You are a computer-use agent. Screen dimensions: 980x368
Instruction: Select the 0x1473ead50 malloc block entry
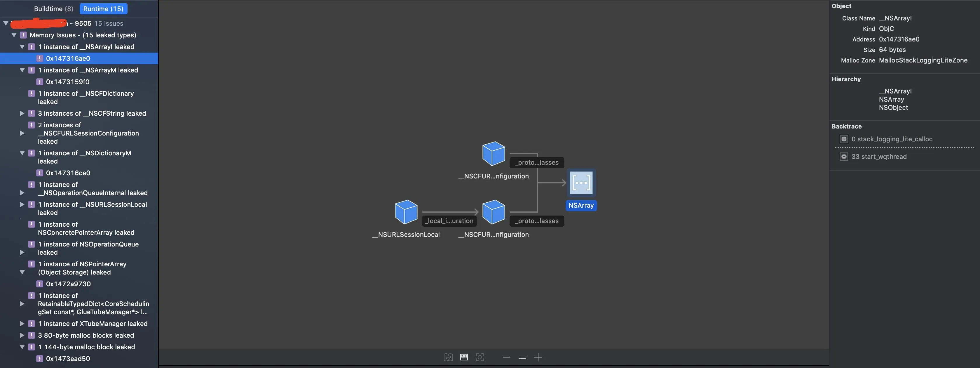point(68,359)
